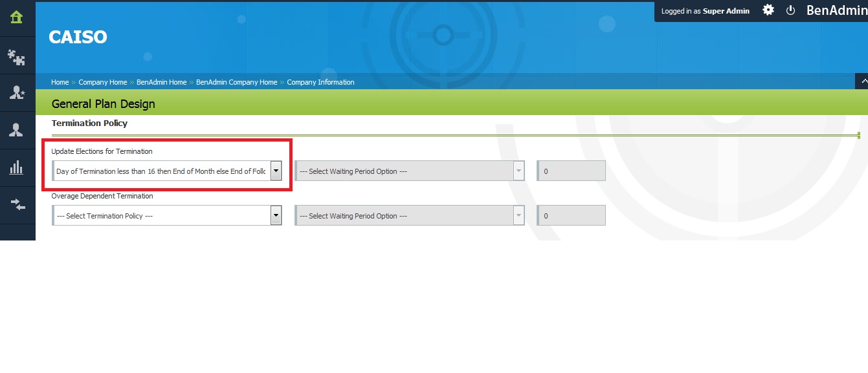Open waiting period dropdown for Overage Dependent row
Viewport: 868px width, 373px height.
[x=410, y=216]
